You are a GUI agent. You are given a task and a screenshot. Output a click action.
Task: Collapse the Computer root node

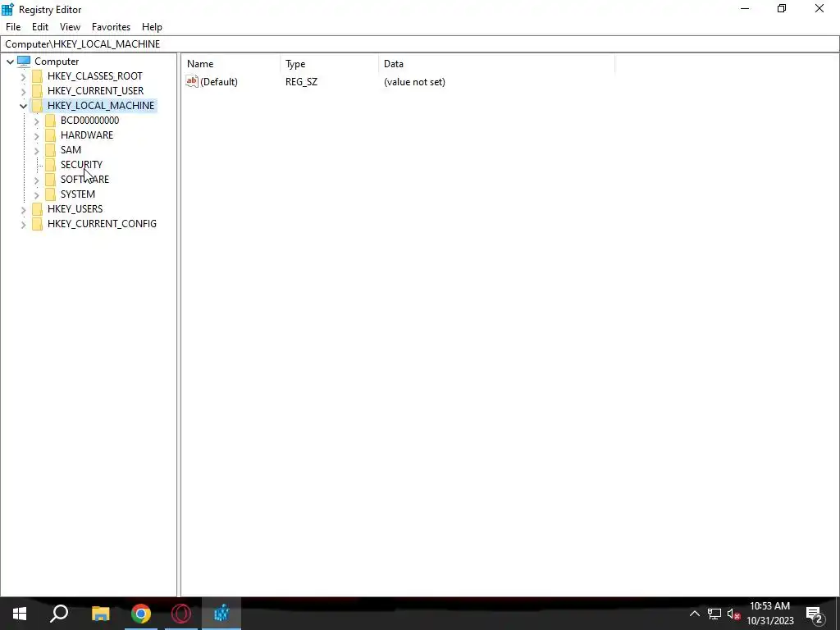(10, 62)
